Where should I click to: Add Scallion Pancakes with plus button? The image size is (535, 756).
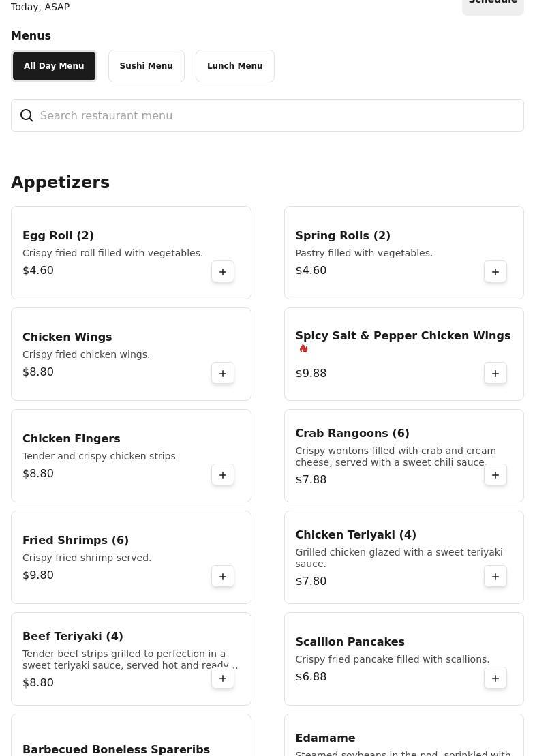[x=495, y=678]
